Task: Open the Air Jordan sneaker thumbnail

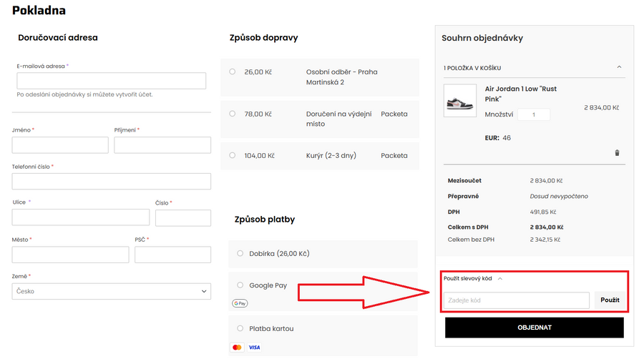Action: [459, 101]
